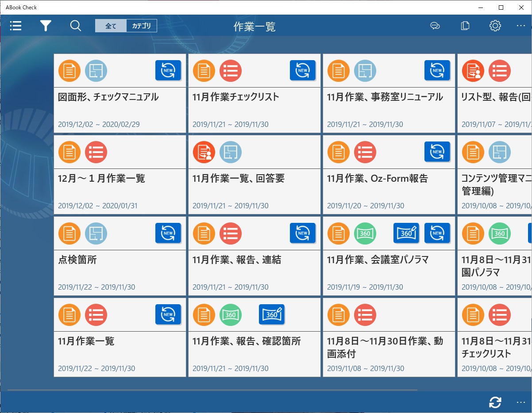Click blue 360 edit icon on 11月作業、報告、確認箇所 card
The image size is (532, 413).
(272, 314)
